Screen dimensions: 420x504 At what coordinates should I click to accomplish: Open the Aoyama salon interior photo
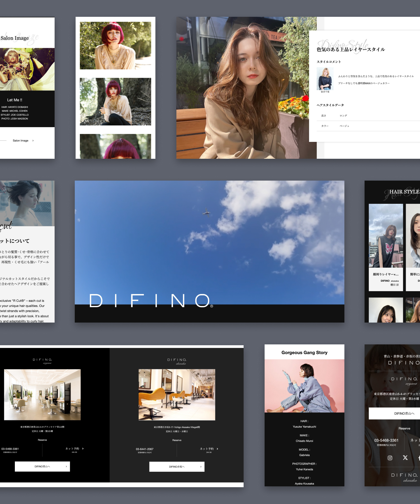coord(42,395)
